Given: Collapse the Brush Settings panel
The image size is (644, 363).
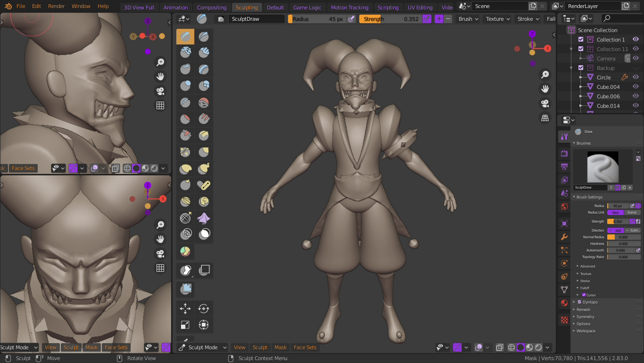Looking at the screenshot, I should pyautogui.click(x=589, y=197).
